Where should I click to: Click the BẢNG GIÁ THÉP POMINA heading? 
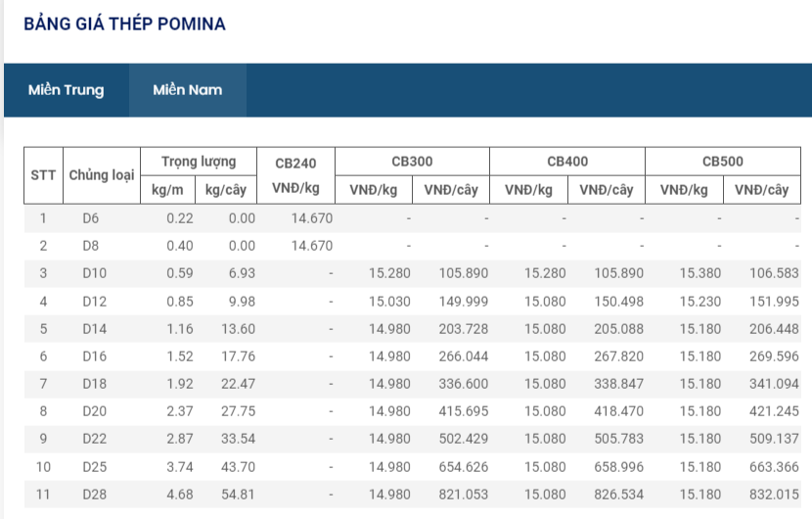(124, 24)
